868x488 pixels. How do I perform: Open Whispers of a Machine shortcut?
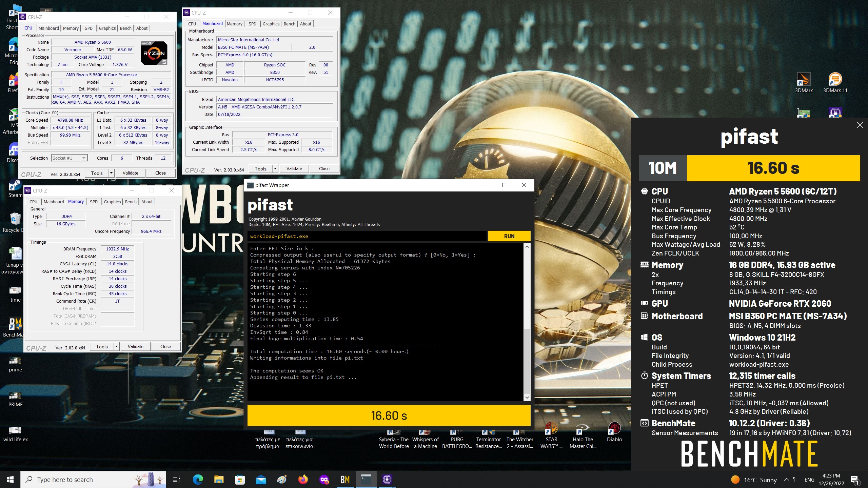[425, 439]
